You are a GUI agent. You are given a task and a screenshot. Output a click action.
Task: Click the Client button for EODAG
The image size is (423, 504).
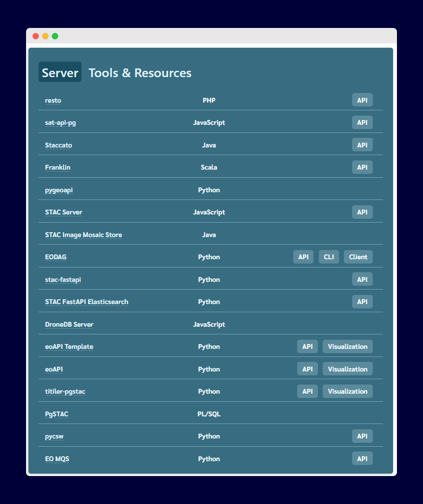coord(358,257)
